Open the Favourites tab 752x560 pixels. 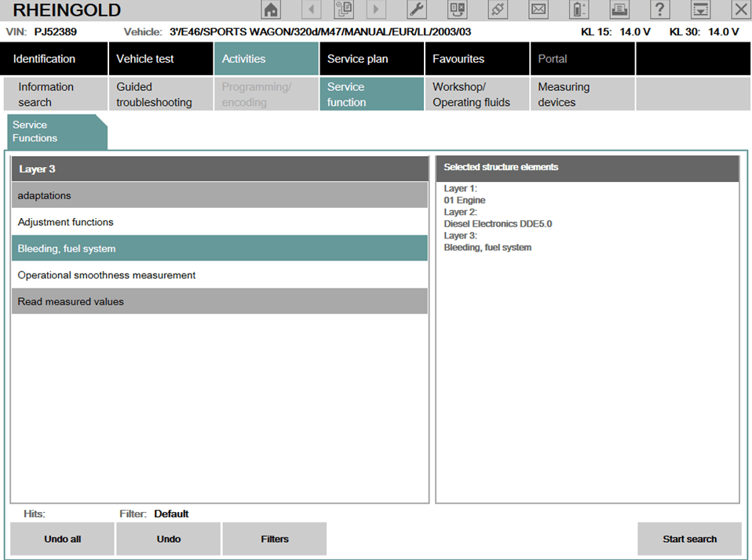click(x=477, y=59)
